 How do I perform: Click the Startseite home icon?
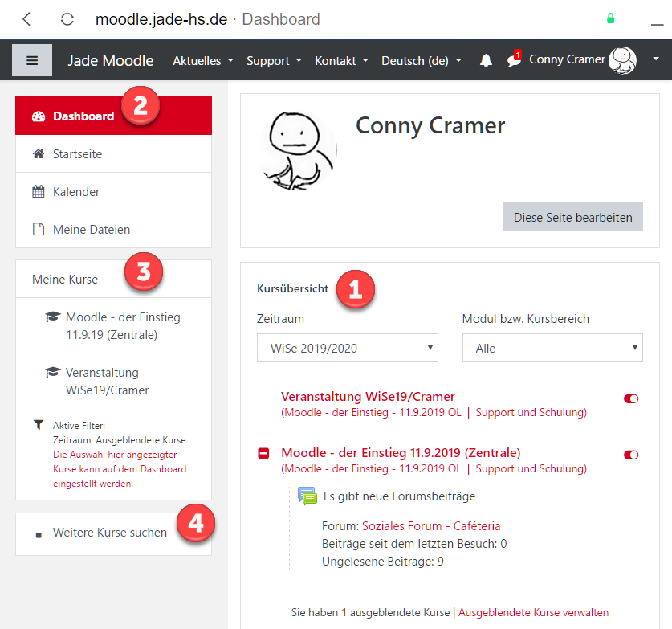point(39,154)
